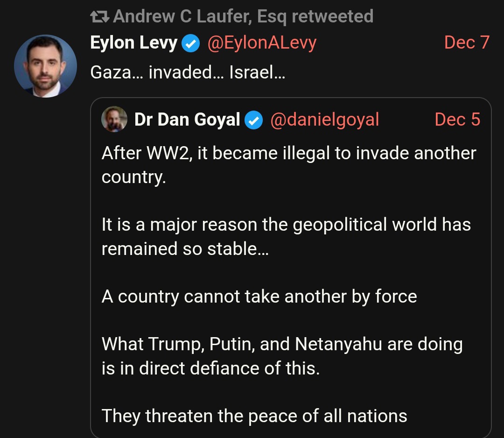Screen dimensions: 504x438
Task: Click the 'Gaza... invaded... Israel...' tweet text
Action: 188,72
